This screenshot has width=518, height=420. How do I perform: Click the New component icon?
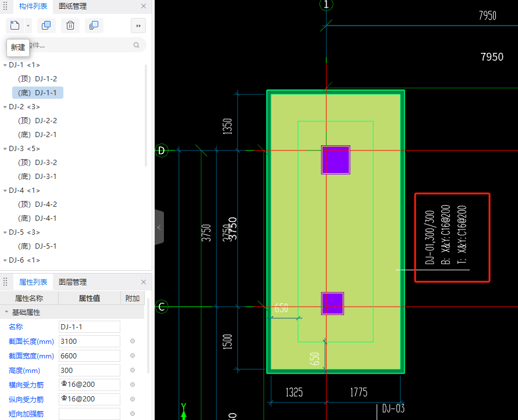tap(15, 26)
